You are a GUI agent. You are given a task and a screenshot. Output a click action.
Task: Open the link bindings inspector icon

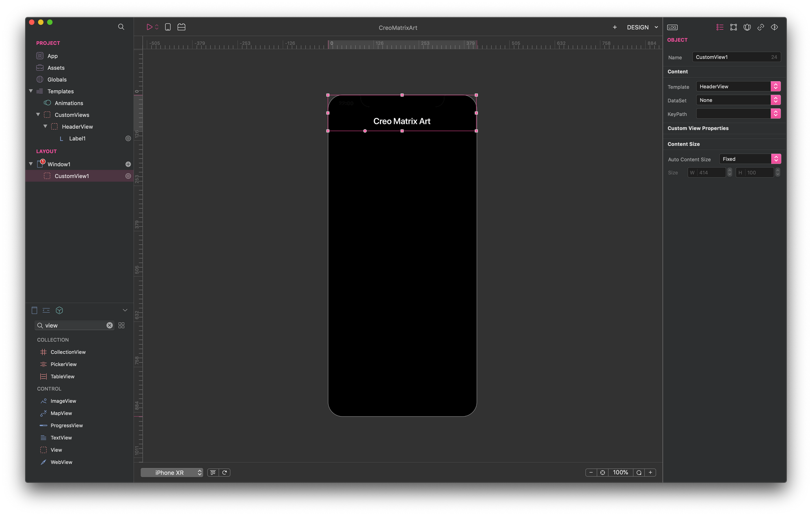coord(760,27)
